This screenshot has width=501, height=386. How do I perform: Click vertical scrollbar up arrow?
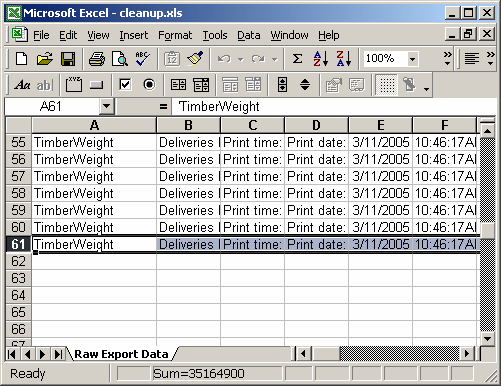pos(487,130)
